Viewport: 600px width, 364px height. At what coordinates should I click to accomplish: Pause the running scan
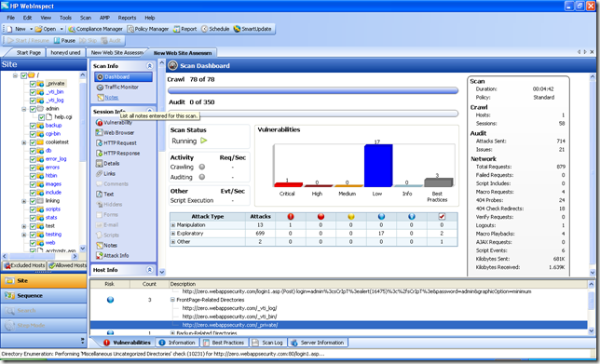click(x=64, y=41)
